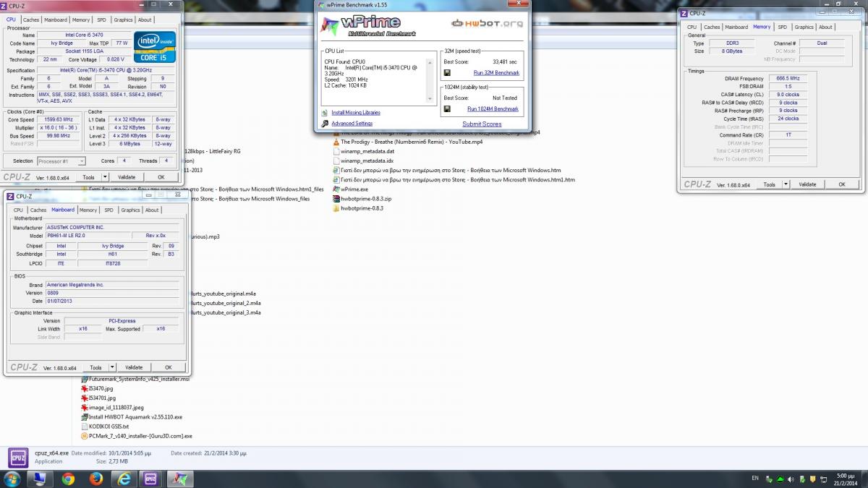
Task: Click the mainboard Model value field
Action: (88, 236)
